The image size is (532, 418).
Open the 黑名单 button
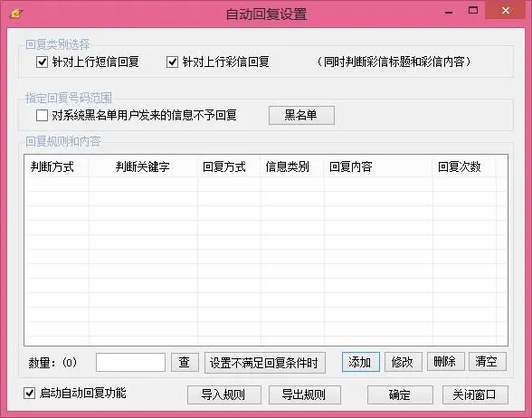pos(301,116)
